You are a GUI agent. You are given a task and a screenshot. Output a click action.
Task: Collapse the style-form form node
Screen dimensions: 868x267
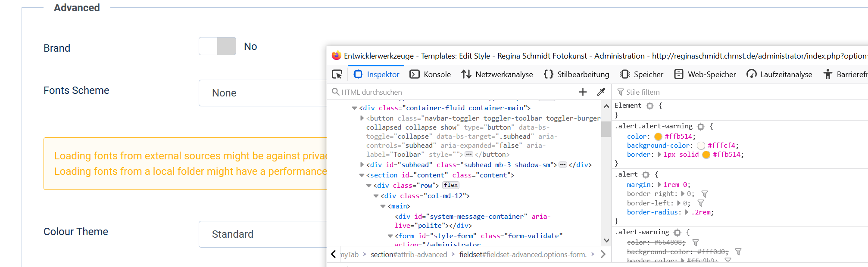point(390,236)
